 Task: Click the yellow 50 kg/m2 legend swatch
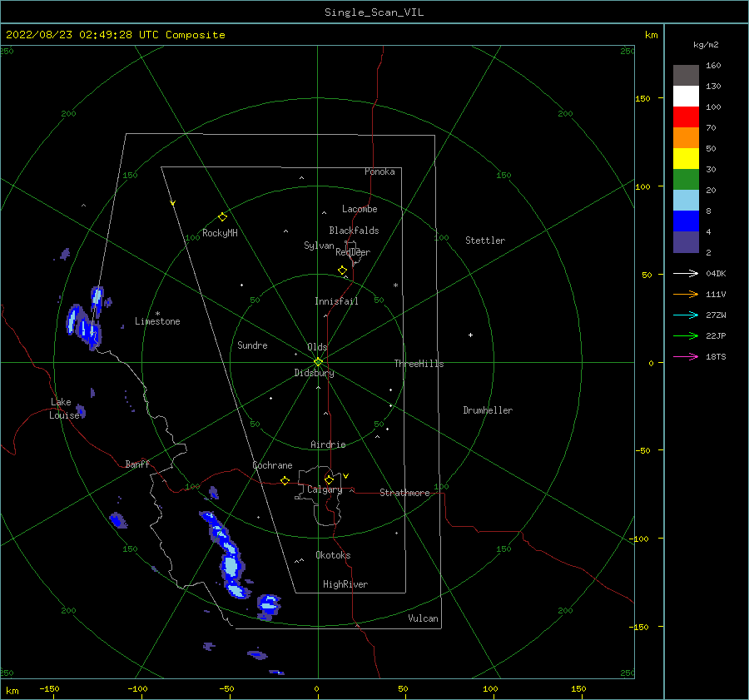coord(686,159)
